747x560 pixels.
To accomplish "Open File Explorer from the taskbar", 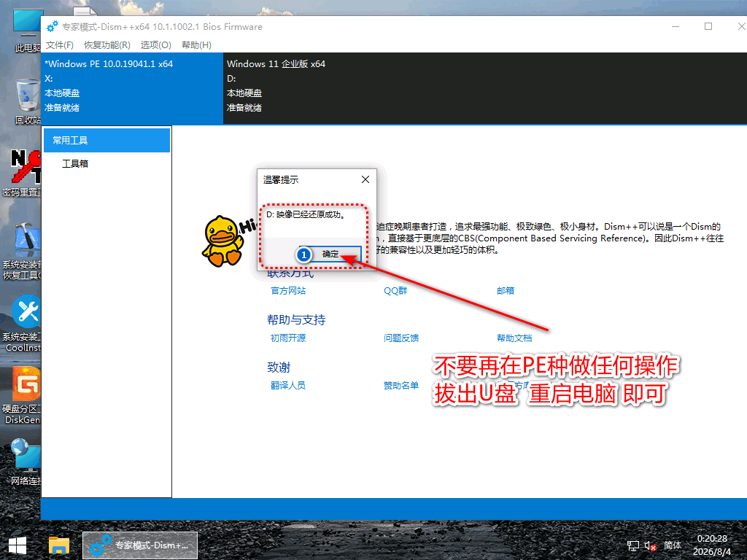I will coord(59,545).
